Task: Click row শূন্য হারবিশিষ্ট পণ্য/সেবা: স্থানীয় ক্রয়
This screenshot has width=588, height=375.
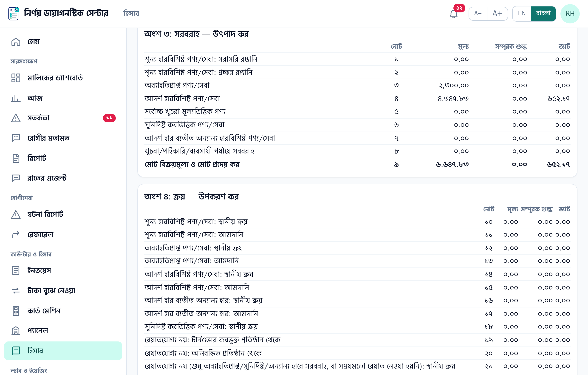Action: pos(357,222)
